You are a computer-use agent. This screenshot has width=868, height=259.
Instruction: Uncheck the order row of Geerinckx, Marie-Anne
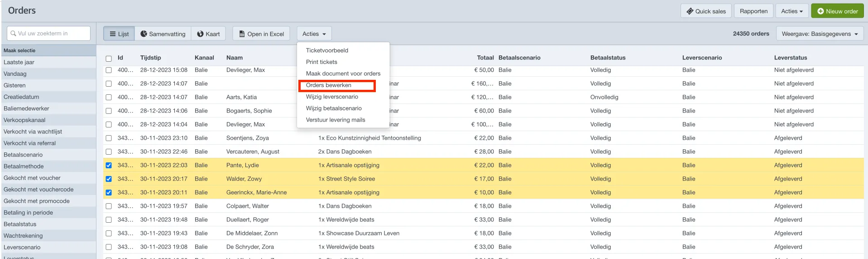tap(109, 192)
